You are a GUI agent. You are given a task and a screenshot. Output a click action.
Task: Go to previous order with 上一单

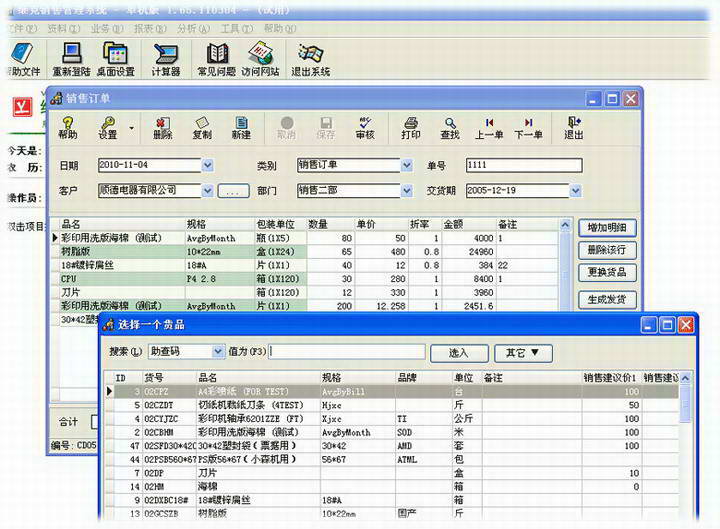[x=489, y=128]
